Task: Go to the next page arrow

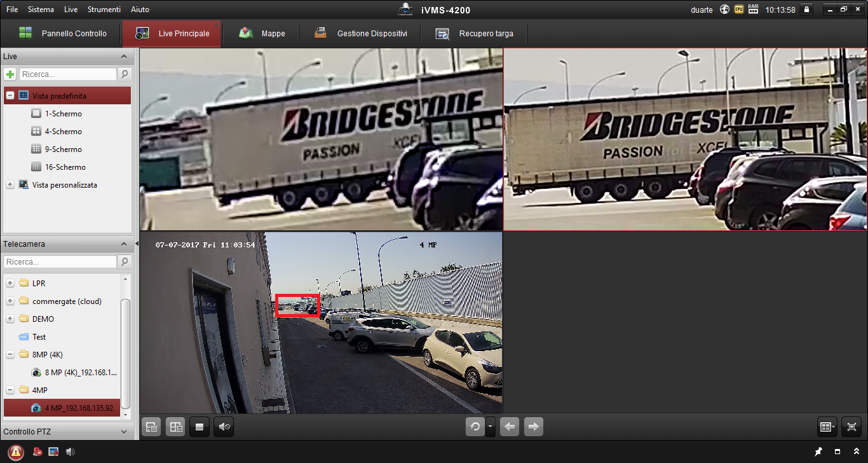Action: point(534,427)
